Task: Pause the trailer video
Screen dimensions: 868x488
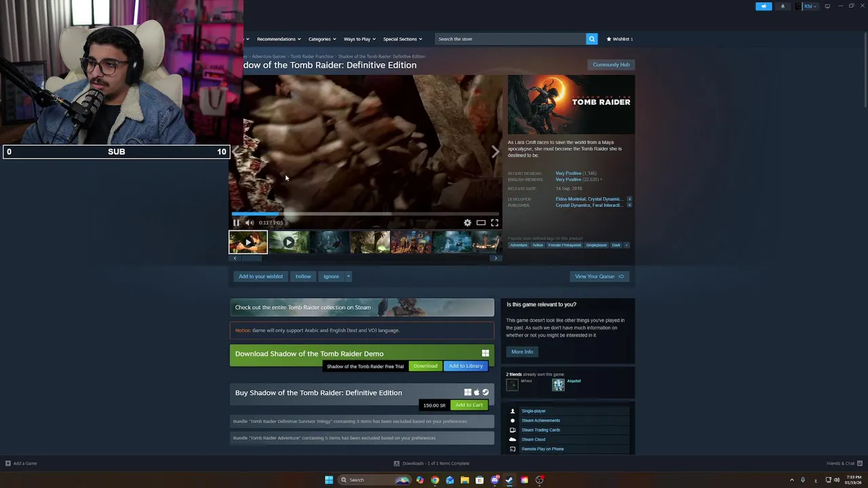Action: tap(236, 222)
